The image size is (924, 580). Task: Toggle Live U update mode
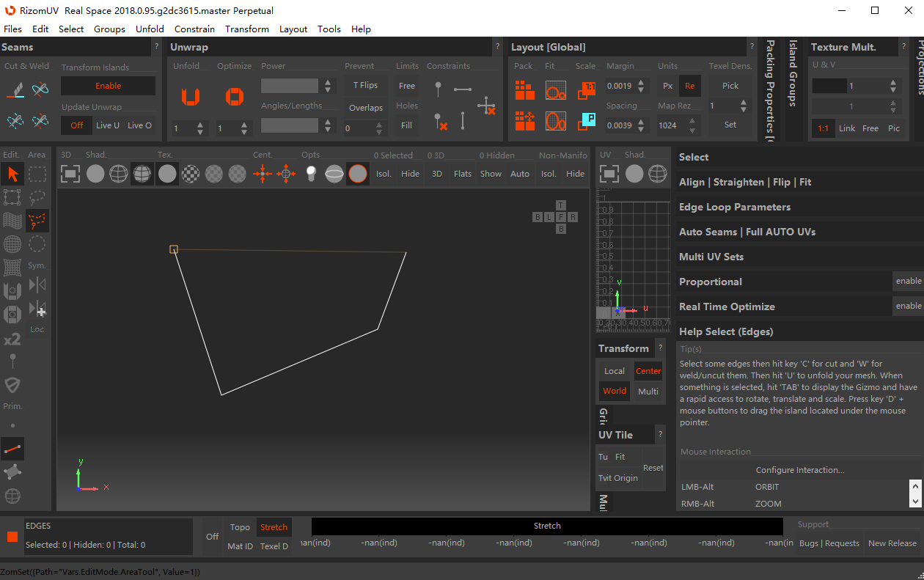point(108,125)
